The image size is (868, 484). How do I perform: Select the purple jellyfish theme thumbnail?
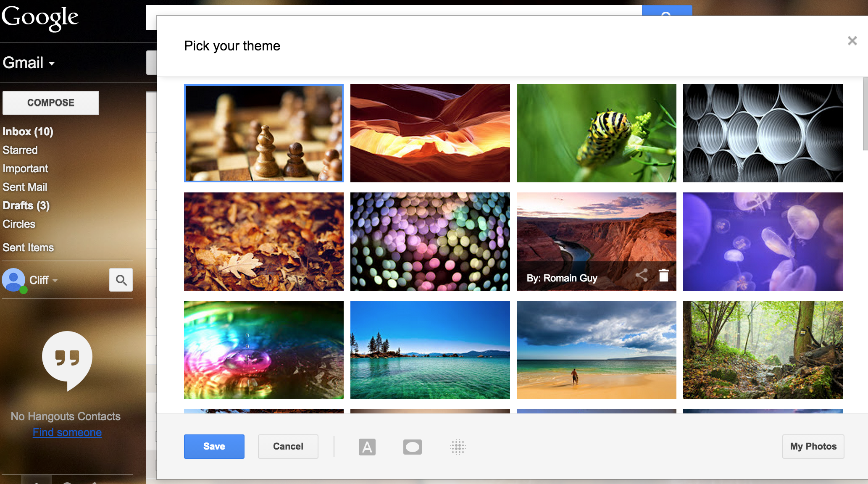click(x=763, y=242)
